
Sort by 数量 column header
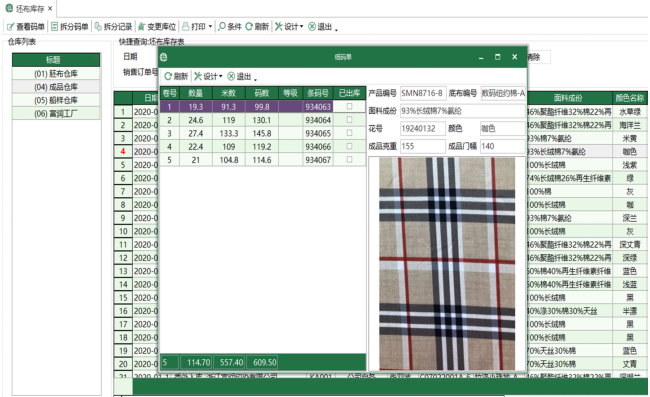click(196, 93)
